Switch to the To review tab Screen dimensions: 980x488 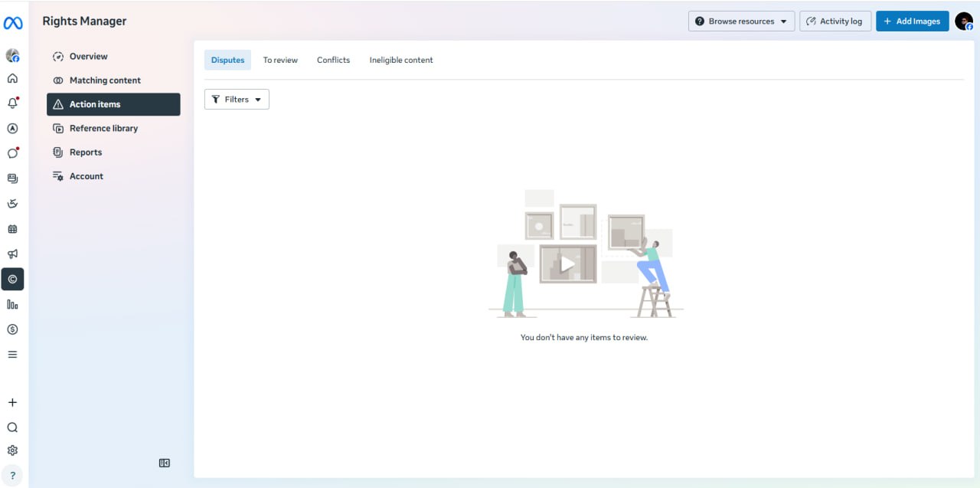coord(280,60)
